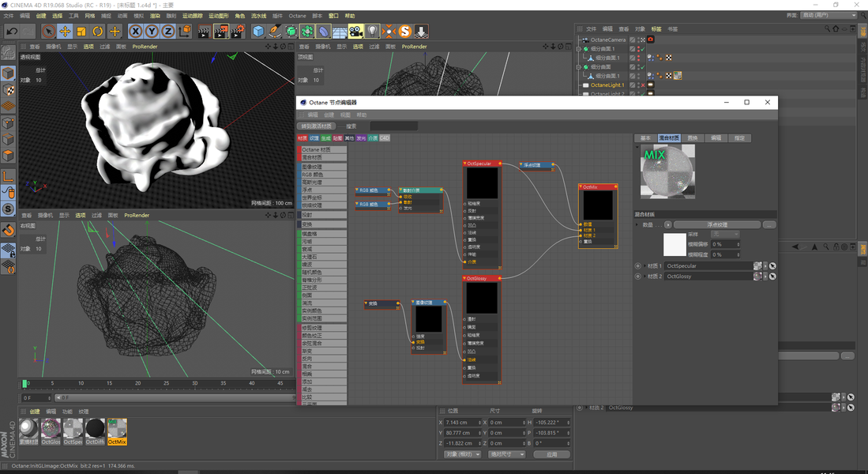
Task: Click the ProRender menu in the perspective viewport
Action: coord(145,47)
